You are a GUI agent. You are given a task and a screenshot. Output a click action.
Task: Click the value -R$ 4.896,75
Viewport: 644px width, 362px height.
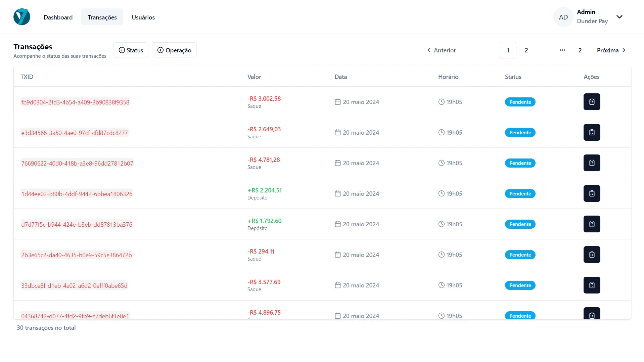pyautogui.click(x=264, y=312)
